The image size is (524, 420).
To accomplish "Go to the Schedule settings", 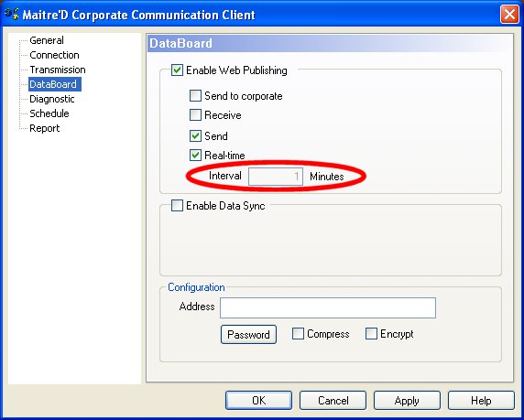I will coord(49,113).
